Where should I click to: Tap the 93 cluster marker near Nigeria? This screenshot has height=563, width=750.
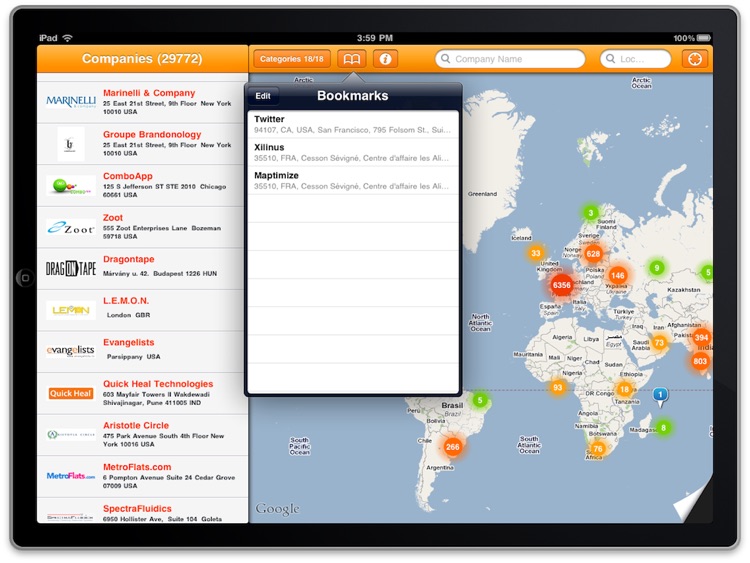click(x=557, y=387)
